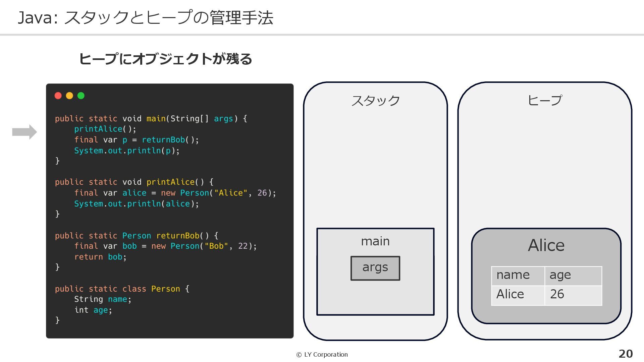Viewport: 644px width, 362px height.
Task: Click the subtitle ヒープにオブジェクトが残る
Action: pos(165,59)
